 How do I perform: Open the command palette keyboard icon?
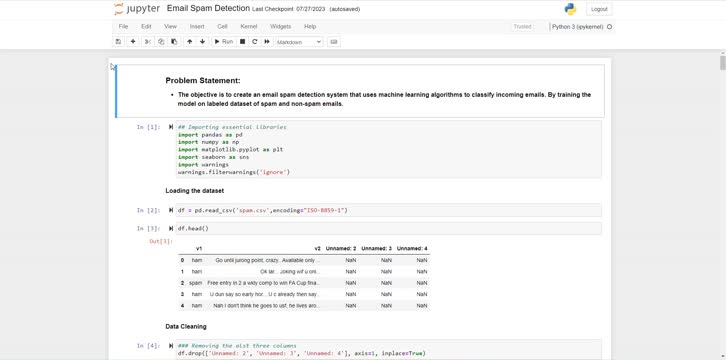tap(334, 42)
